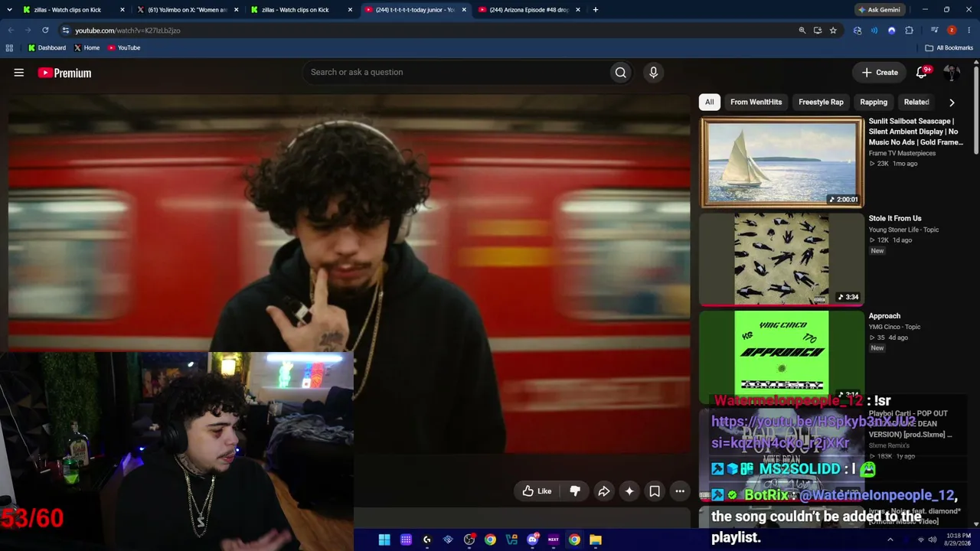Image resolution: width=980 pixels, height=551 pixels.
Task: Switch to the Arizona Episode #48 tab
Action: coord(530,10)
